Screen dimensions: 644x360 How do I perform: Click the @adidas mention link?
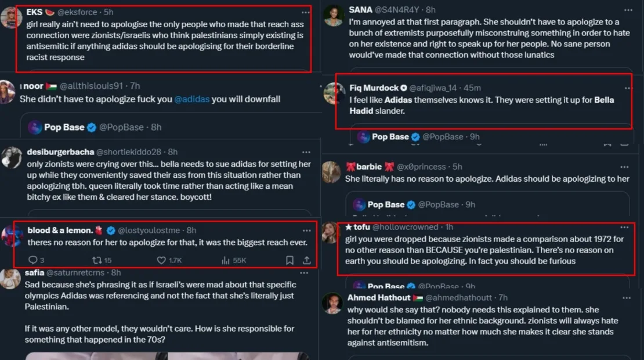point(191,99)
